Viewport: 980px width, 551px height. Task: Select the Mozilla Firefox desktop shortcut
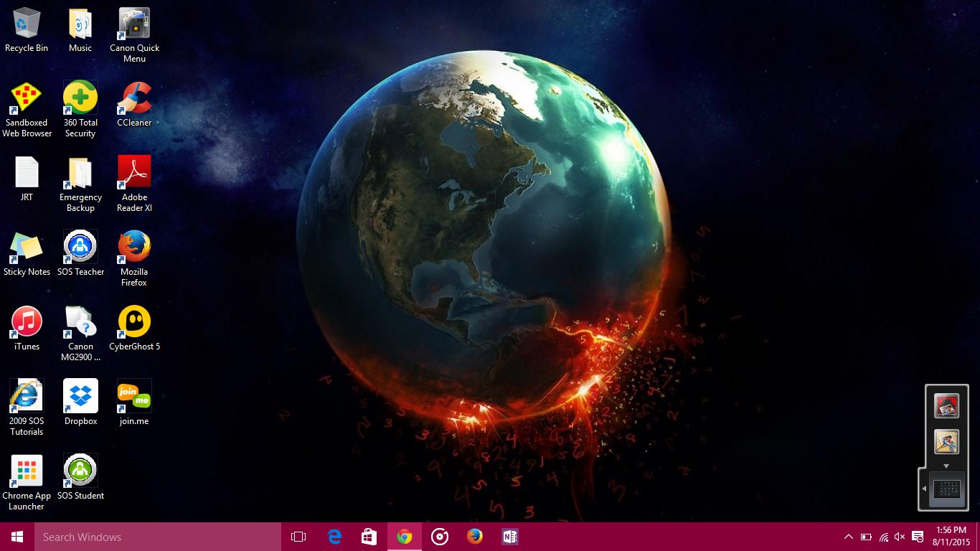134,259
